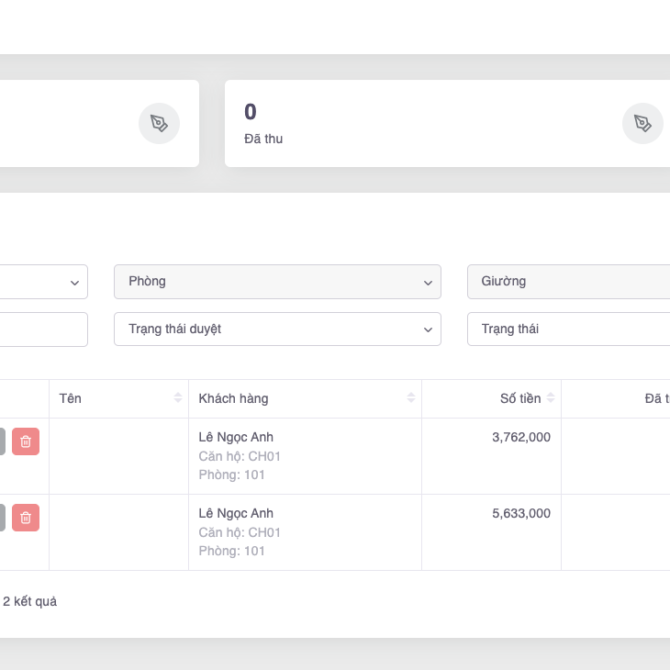Click the gray action button in the first row
Viewport: 670px width, 670px height.
(x=1, y=441)
